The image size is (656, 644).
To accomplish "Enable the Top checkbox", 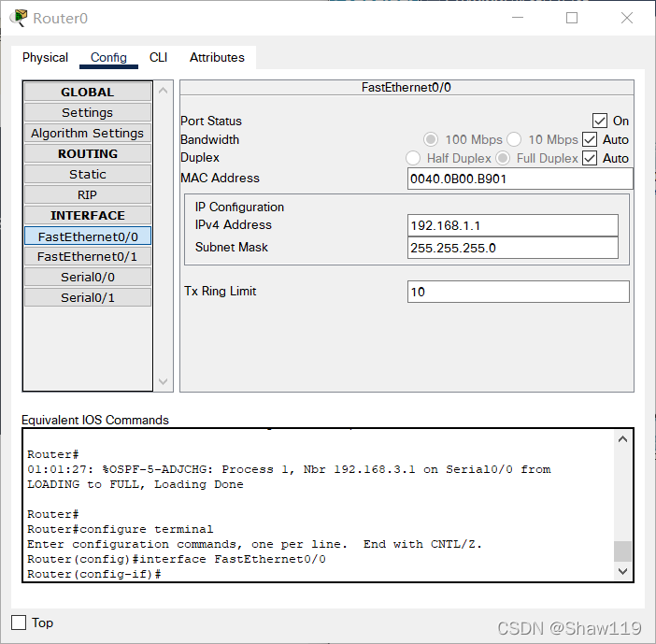I will [x=19, y=623].
